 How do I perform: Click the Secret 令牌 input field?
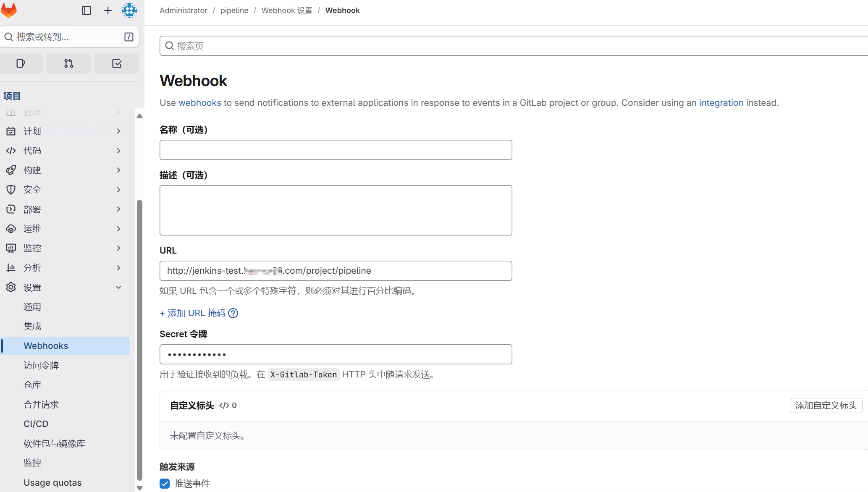pyautogui.click(x=336, y=354)
